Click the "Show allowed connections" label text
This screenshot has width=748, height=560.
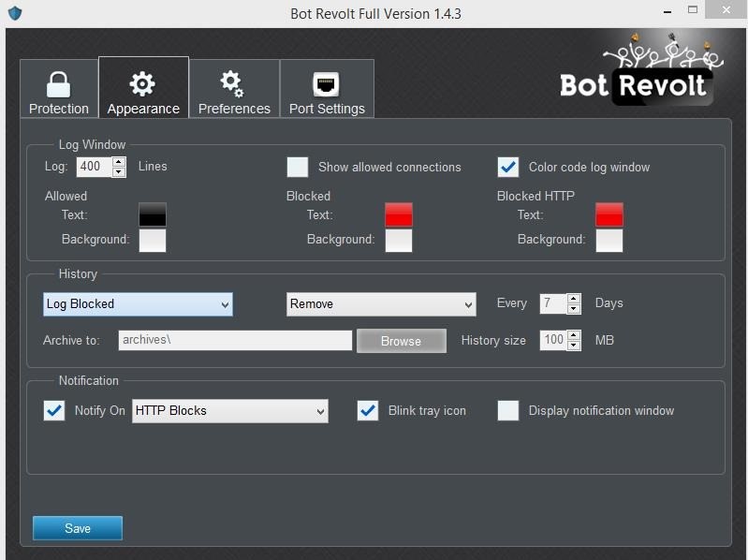[x=389, y=167]
